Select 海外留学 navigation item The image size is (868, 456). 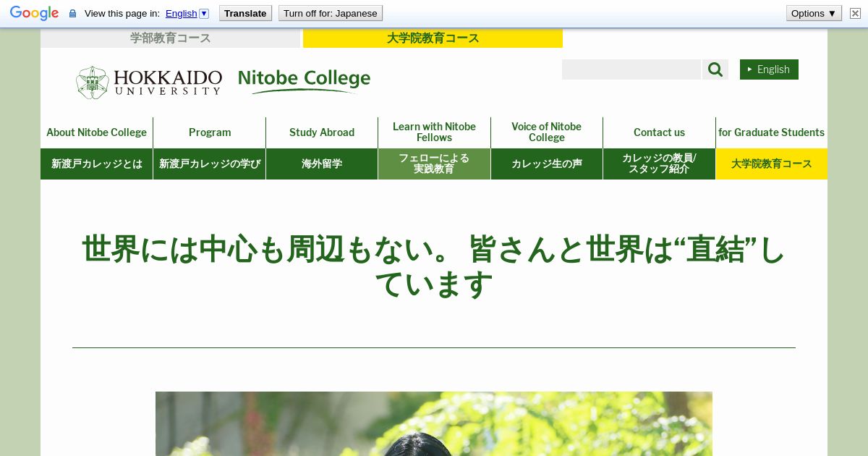tap(322, 164)
